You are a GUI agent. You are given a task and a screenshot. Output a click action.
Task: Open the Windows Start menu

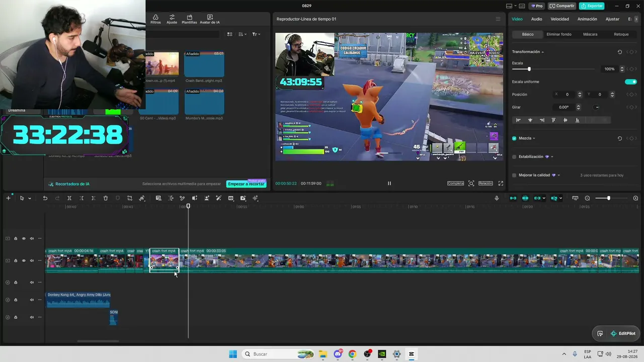tap(233, 354)
